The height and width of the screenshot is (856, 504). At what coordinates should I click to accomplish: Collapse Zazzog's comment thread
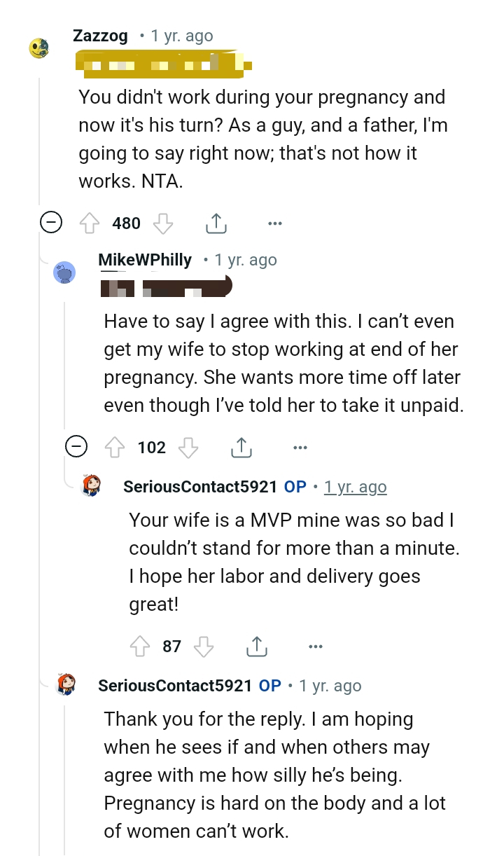point(52,223)
